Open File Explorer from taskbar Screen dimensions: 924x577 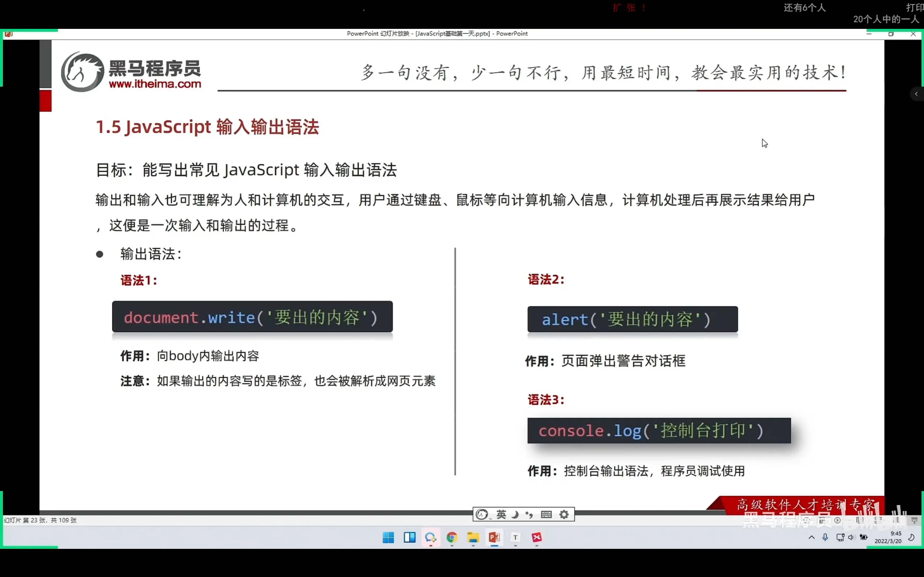[x=473, y=537]
